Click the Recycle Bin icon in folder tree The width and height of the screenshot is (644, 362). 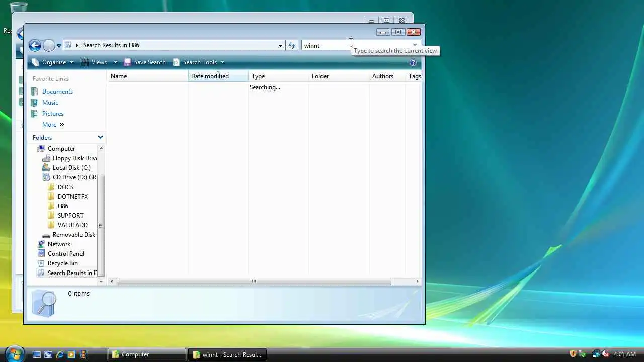(x=41, y=263)
